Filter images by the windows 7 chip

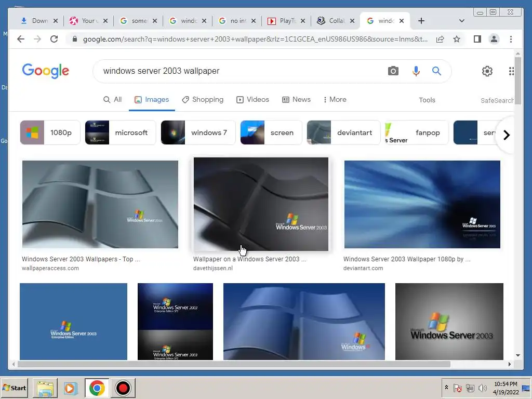pos(198,132)
